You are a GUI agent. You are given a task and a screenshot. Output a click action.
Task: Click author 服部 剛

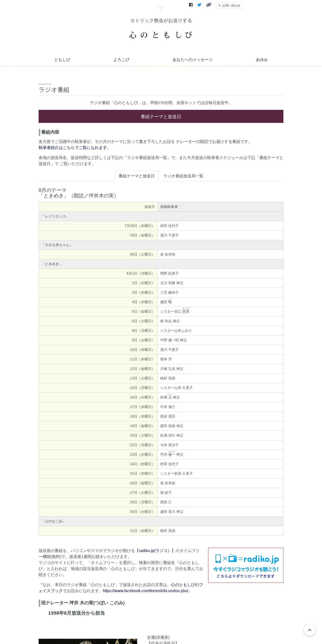(x=166, y=302)
